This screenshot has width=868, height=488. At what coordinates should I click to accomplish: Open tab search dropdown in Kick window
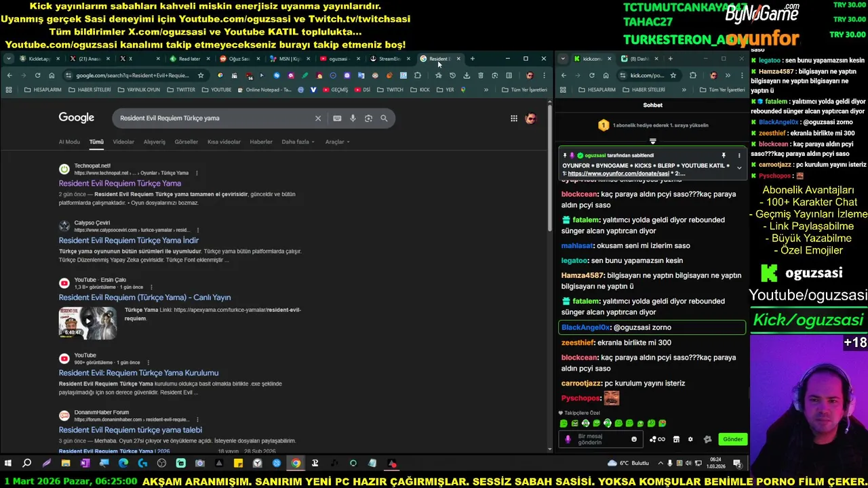click(x=563, y=59)
